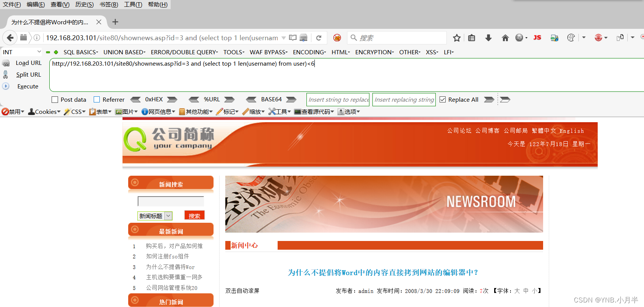Click the Load URL icon
The width and height of the screenshot is (644, 307).
click(6, 63)
